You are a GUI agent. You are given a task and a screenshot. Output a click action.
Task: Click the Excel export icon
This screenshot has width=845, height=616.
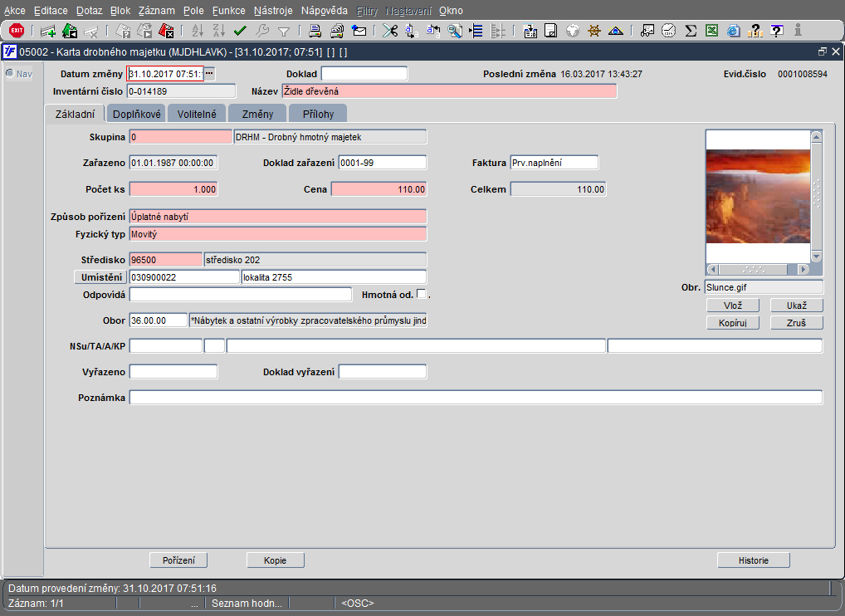tap(711, 31)
